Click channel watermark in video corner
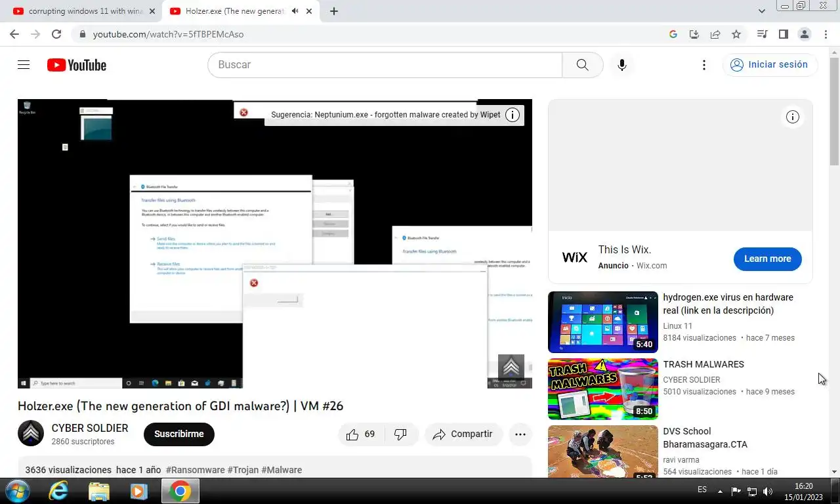 pos(511,367)
